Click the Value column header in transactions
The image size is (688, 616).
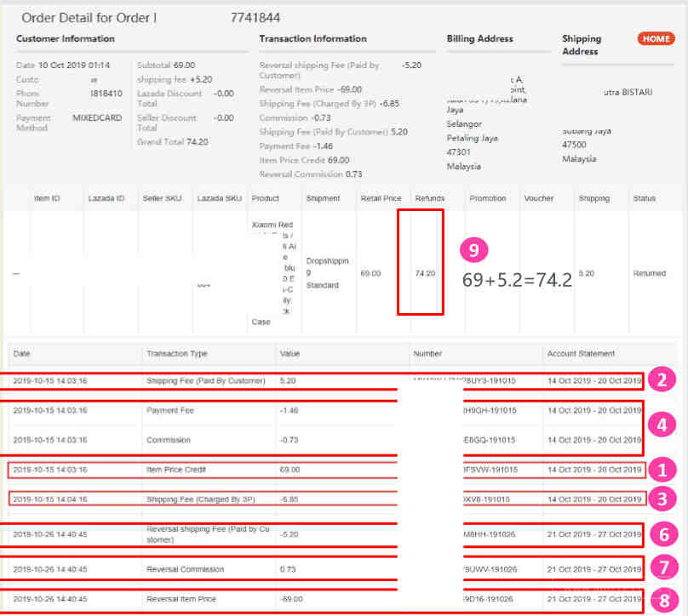290,354
